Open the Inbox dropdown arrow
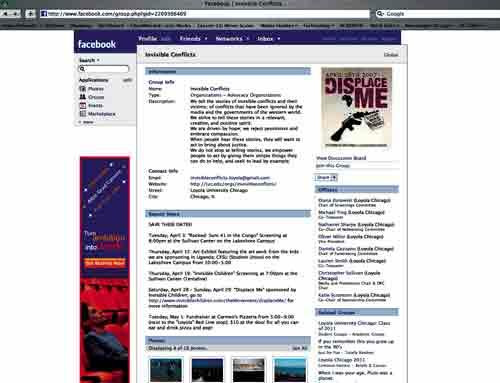The width and height of the screenshot is (500, 383). point(279,39)
